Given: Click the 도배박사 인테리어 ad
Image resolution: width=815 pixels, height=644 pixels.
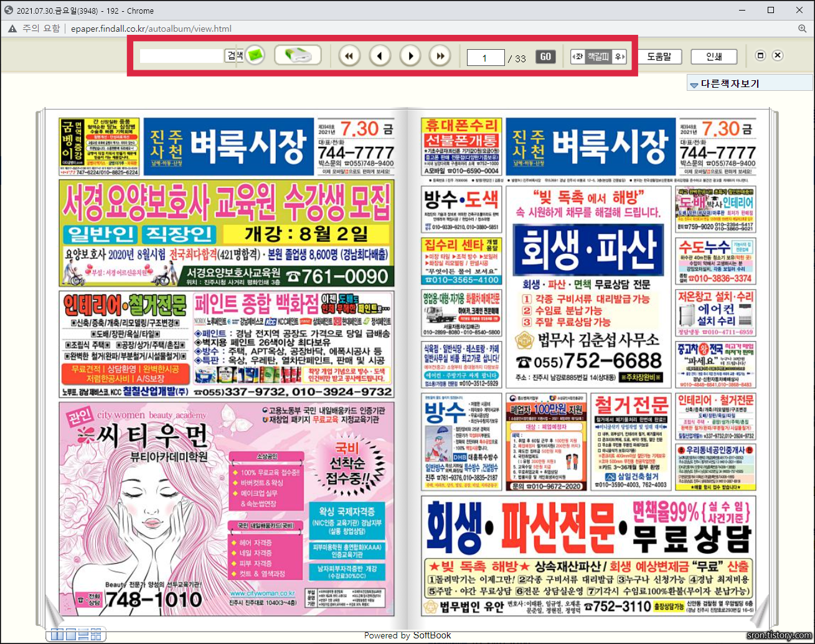Looking at the screenshot, I should pos(715,209).
